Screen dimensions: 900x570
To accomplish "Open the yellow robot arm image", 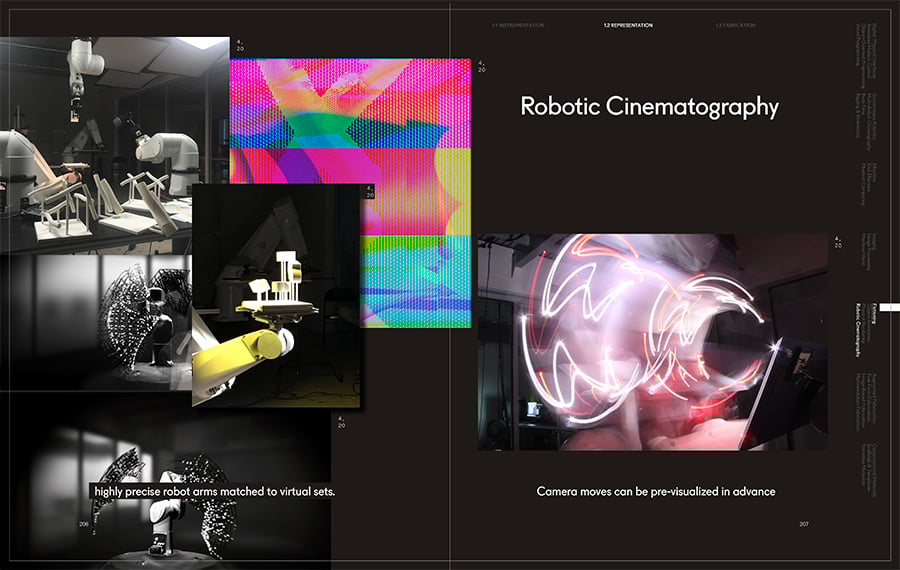I will [276, 296].
